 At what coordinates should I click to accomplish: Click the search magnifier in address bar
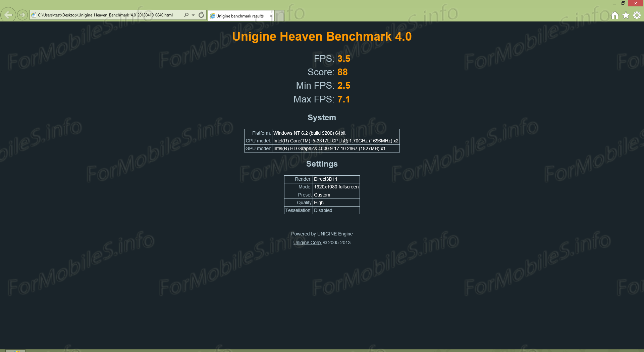point(186,15)
